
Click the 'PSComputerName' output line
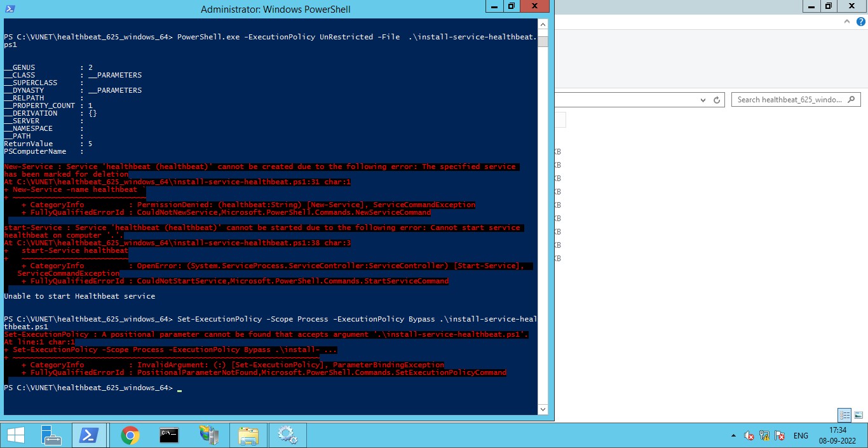[x=44, y=151]
